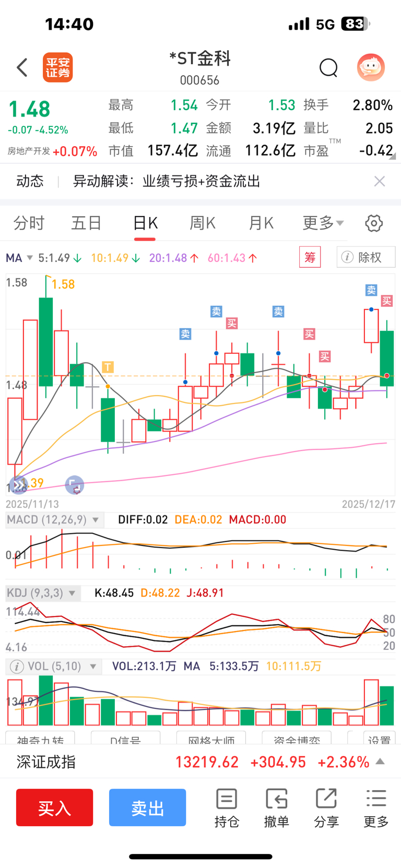Select the 日K tab

click(x=145, y=223)
